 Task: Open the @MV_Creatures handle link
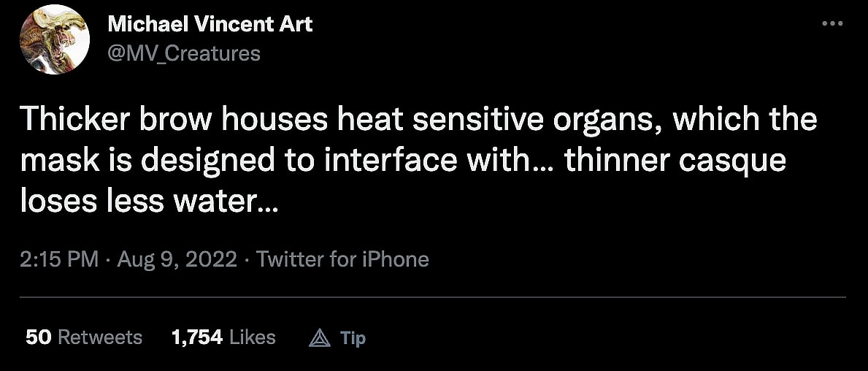point(184,53)
